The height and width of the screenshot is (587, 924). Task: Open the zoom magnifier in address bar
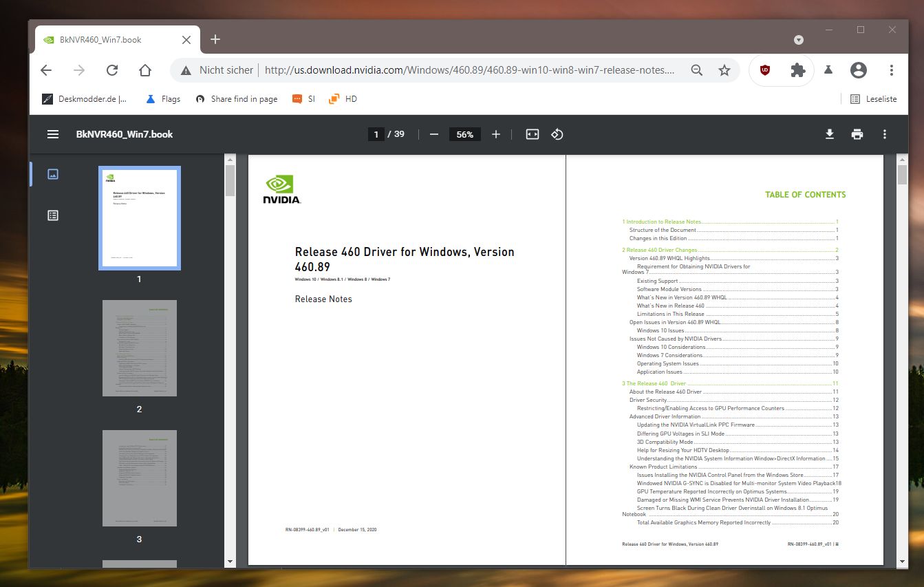697,70
